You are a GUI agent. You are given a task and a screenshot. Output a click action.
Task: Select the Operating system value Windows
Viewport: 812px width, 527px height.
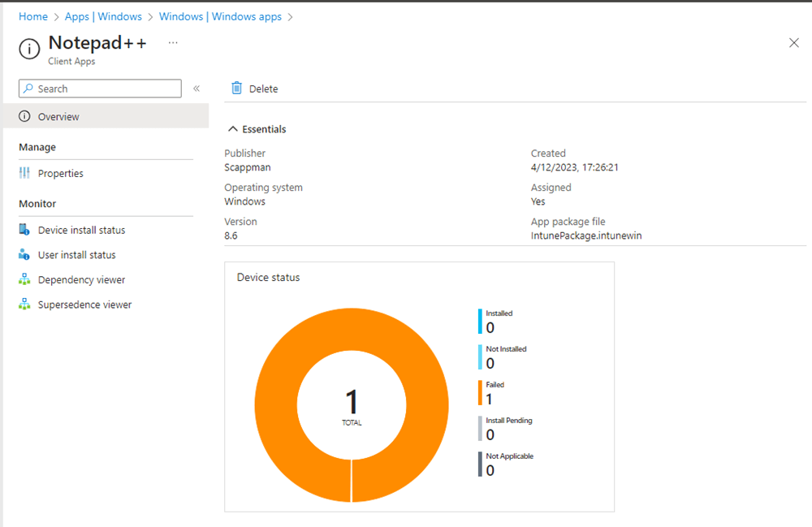click(x=244, y=201)
